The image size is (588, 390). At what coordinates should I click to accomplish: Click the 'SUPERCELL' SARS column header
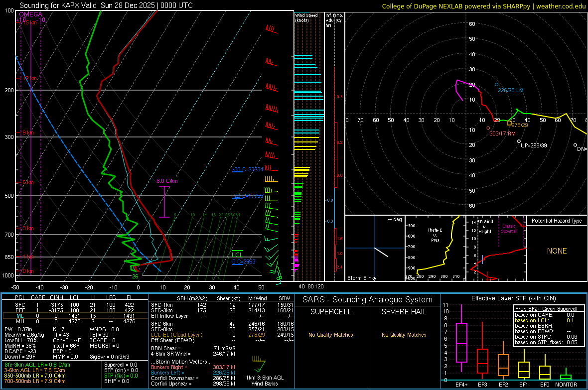point(331,312)
